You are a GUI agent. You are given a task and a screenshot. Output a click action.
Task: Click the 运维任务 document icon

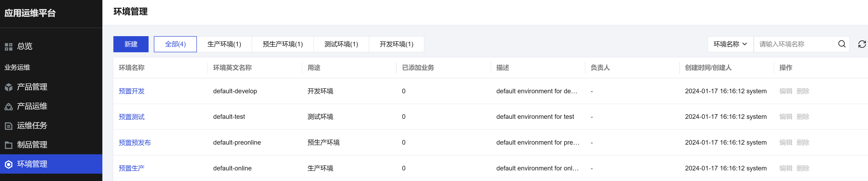tap(9, 126)
